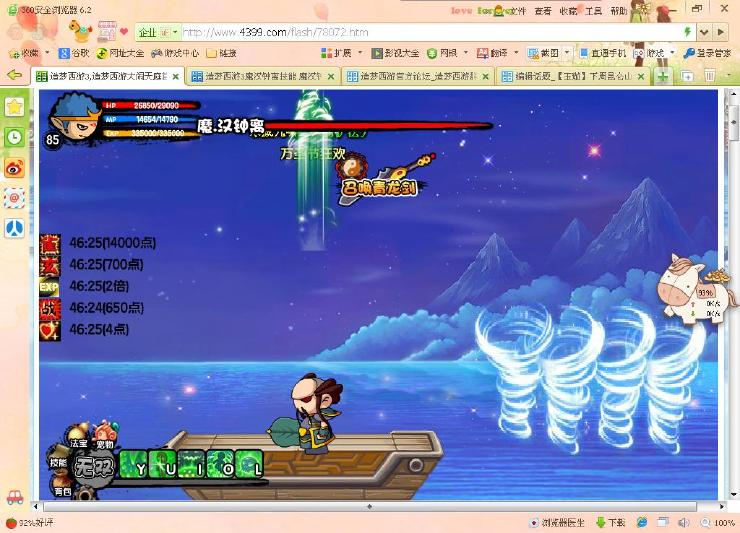Expand the 翻译 translate dropdown arrow
The width and height of the screenshot is (740, 533).
(x=516, y=52)
